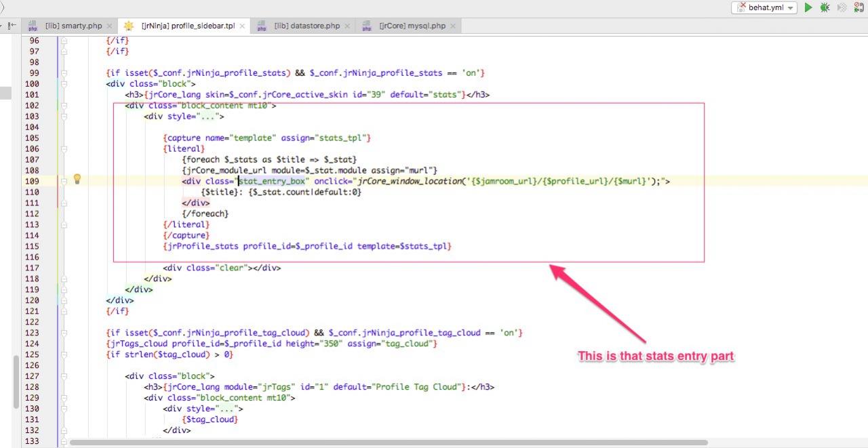The image size is (868, 448).
Task: Click the run with coverage icon
Action: point(842,7)
